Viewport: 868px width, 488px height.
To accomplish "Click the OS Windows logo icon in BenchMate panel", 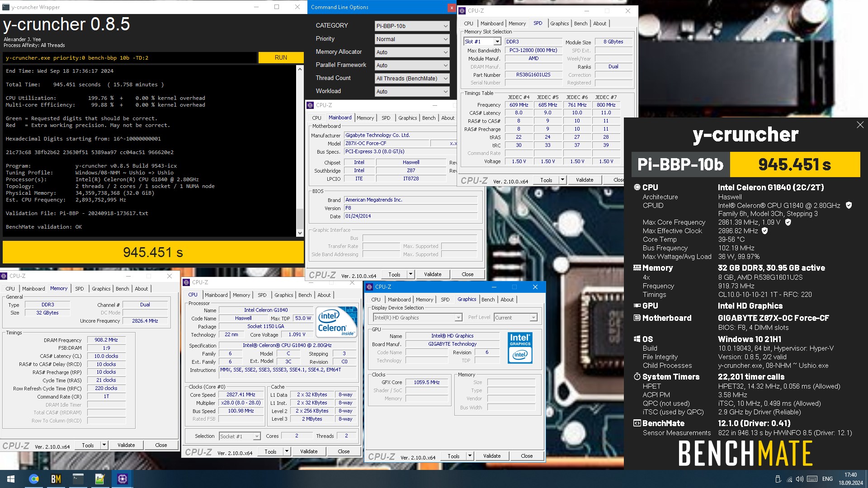I will (637, 339).
